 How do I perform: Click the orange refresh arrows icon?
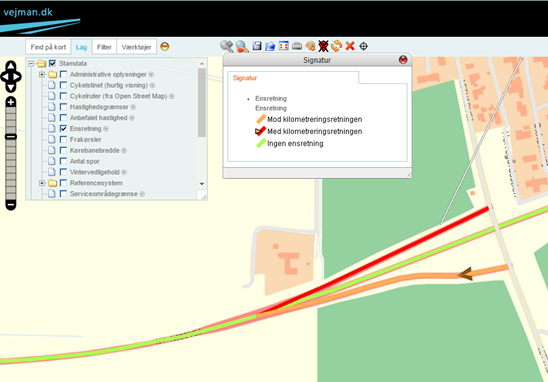(x=337, y=46)
